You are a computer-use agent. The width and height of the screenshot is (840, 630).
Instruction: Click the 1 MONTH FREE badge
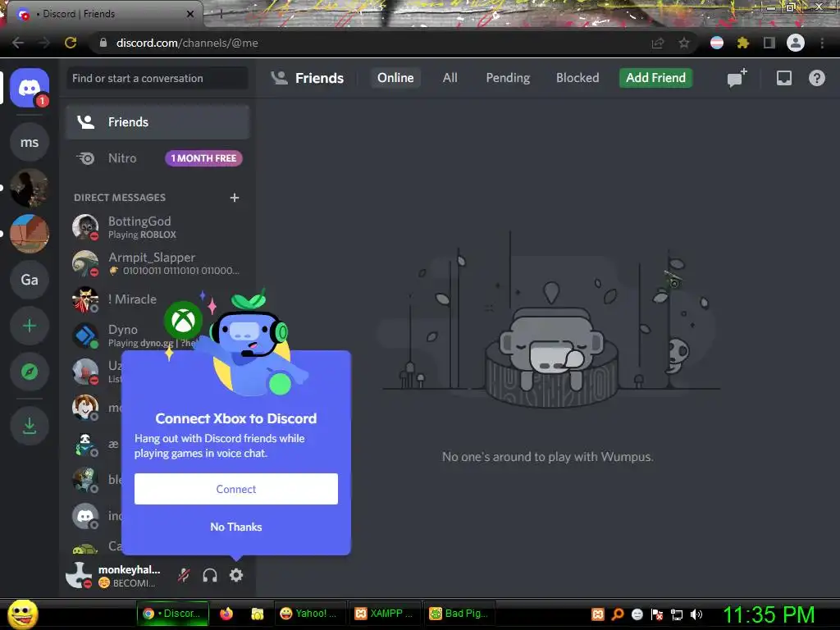pyautogui.click(x=203, y=158)
